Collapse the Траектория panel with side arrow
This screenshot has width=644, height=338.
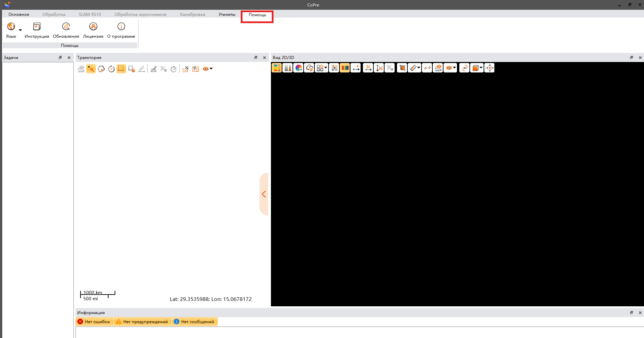(264, 194)
